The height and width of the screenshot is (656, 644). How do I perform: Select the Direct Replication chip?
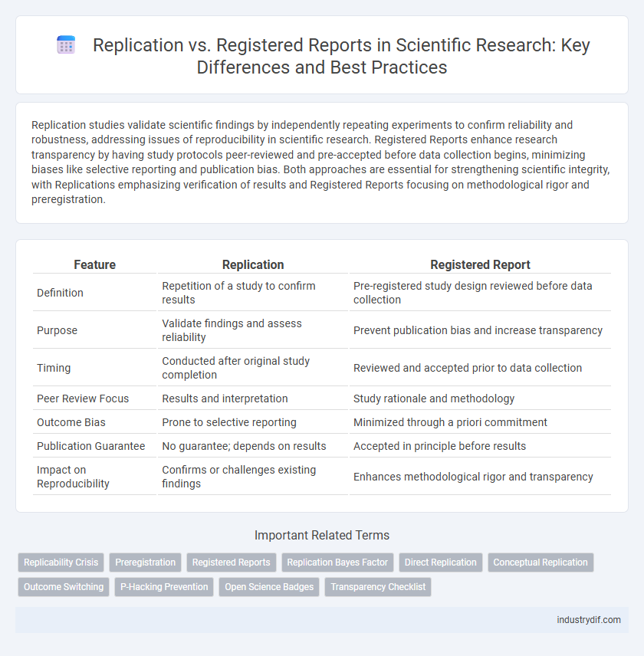click(x=440, y=562)
